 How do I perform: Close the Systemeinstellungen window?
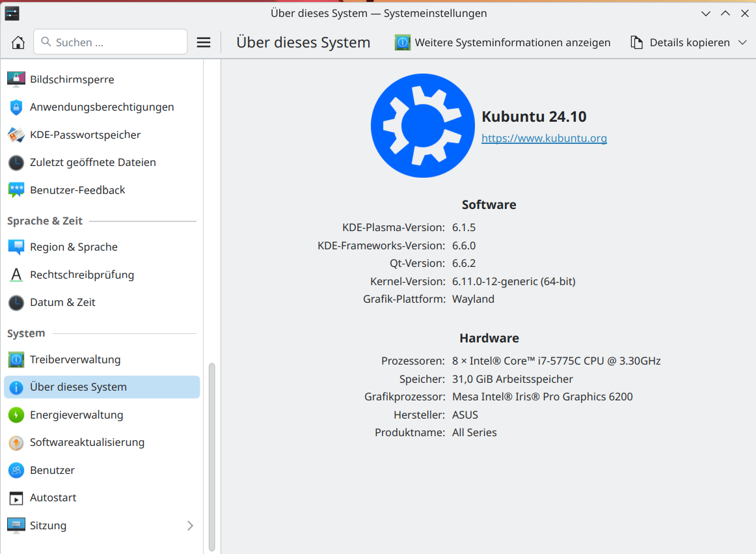pyautogui.click(x=744, y=14)
